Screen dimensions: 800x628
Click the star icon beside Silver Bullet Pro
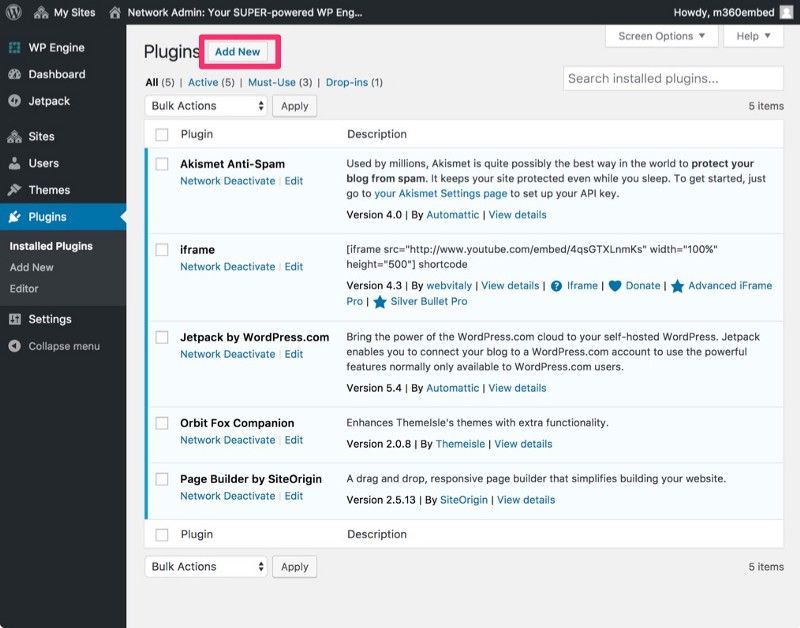click(x=380, y=302)
